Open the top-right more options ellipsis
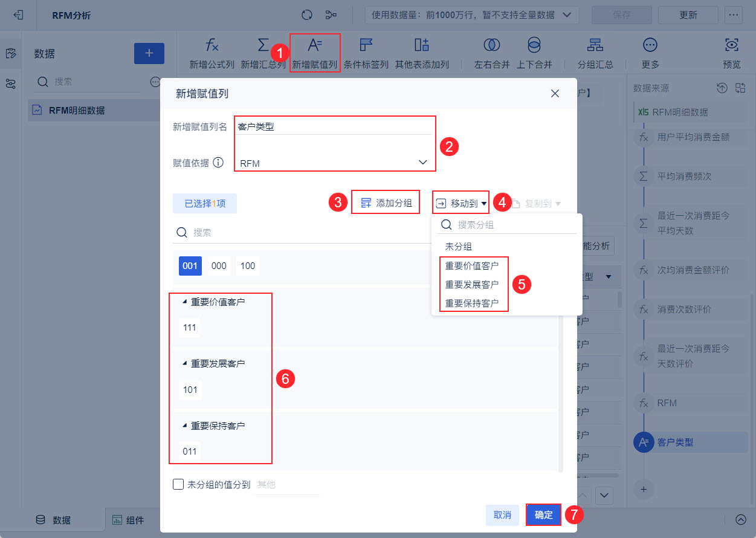Viewport: 756px width, 538px height. 734,15
